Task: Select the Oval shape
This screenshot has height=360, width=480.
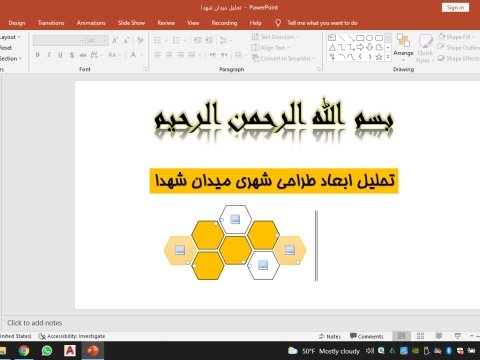Action: tap(369, 38)
